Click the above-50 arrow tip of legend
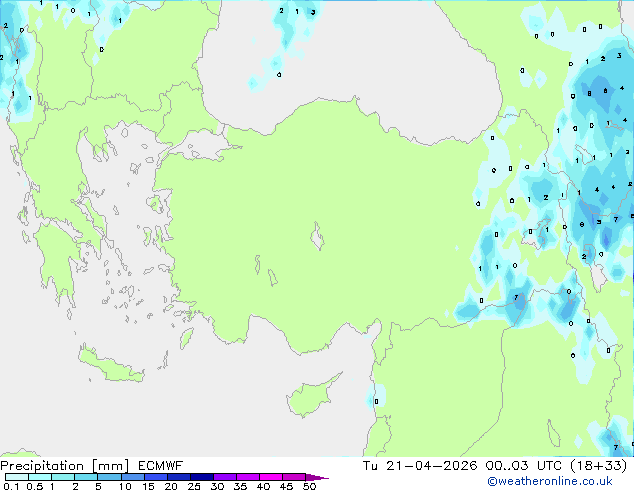The width and height of the screenshot is (634, 490). pos(317,477)
